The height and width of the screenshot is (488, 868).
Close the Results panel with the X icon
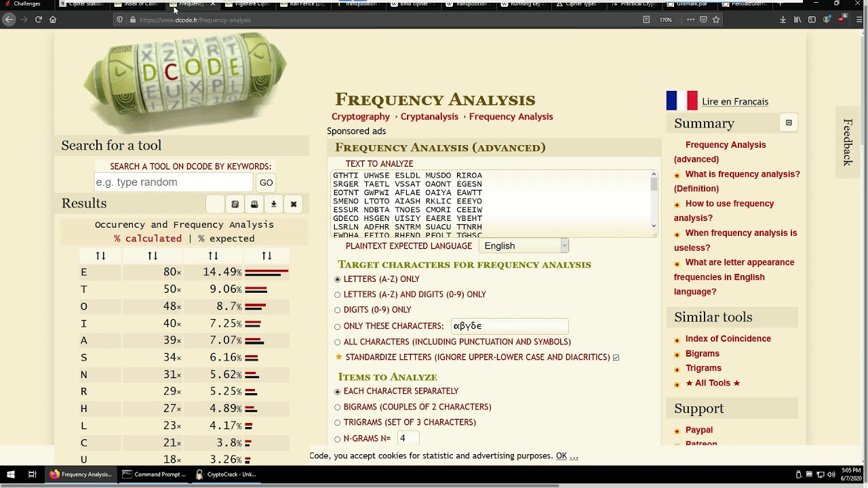coord(294,204)
